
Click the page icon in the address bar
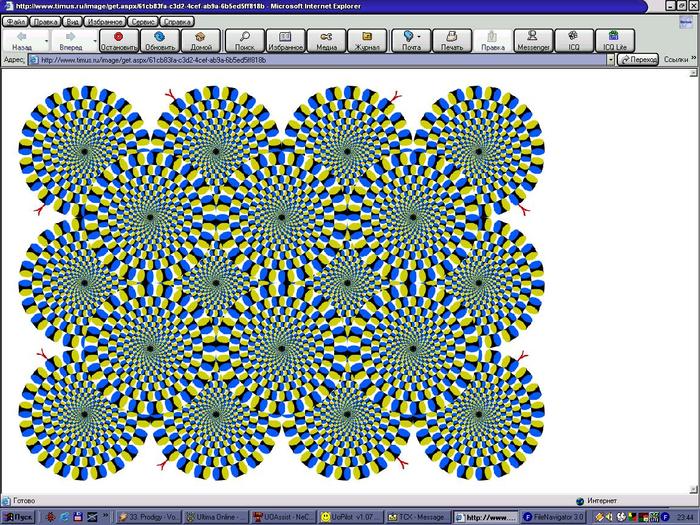pos(33,60)
